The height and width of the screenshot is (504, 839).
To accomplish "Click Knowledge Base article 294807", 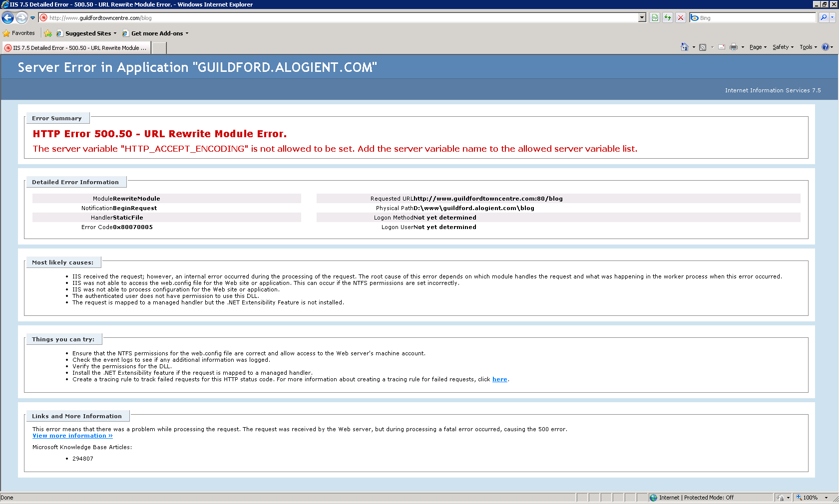I will tap(83, 459).
